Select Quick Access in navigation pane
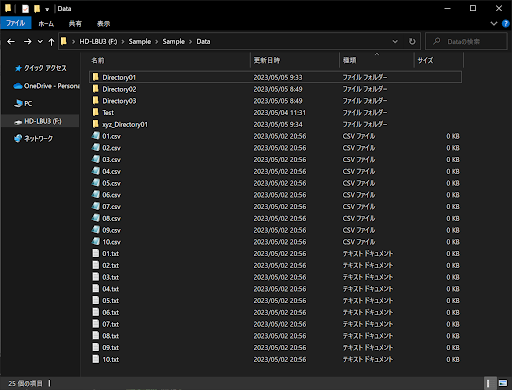Viewport: 512px width, 390px height. click(x=41, y=68)
